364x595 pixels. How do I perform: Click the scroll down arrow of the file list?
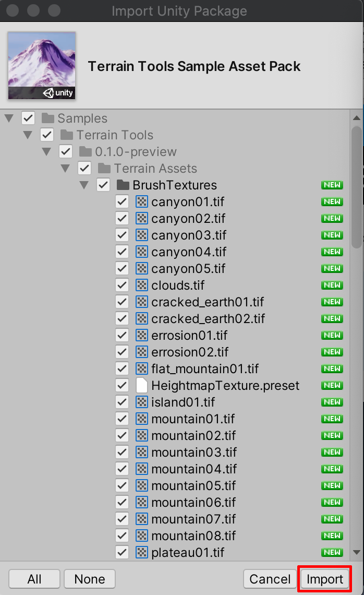click(x=357, y=552)
